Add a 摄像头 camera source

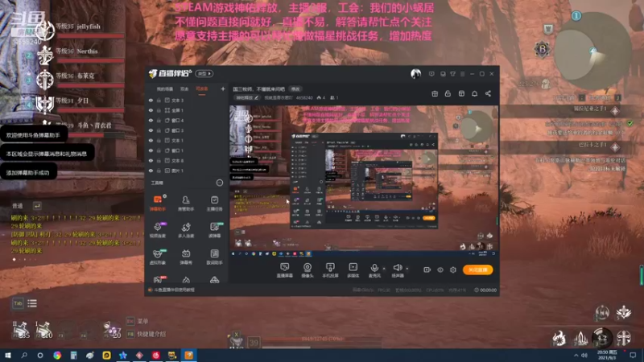[x=308, y=270]
